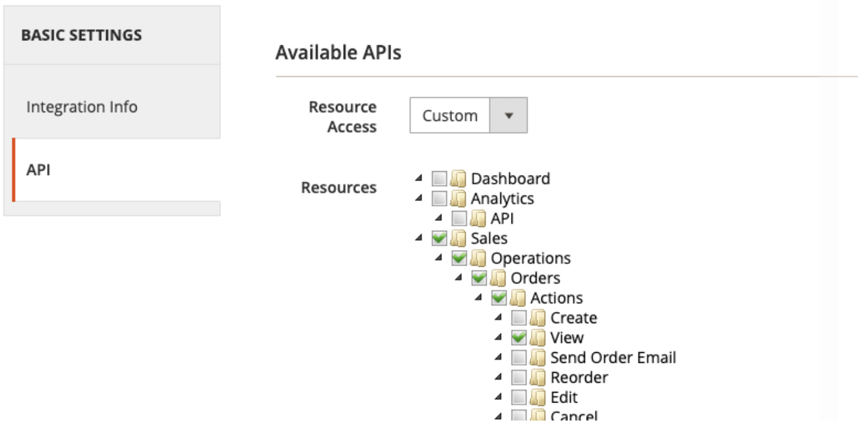Select the API settings tab
Screen dimensions: 868x423
[38, 171]
